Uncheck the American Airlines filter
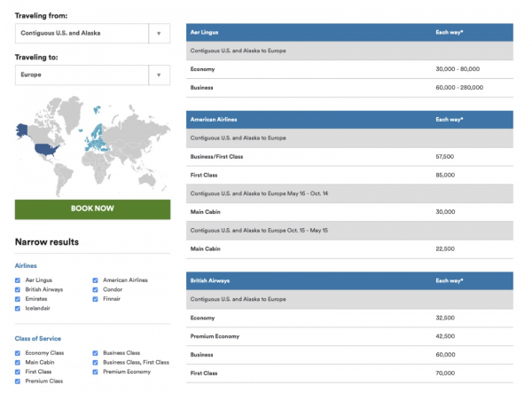 click(95, 280)
